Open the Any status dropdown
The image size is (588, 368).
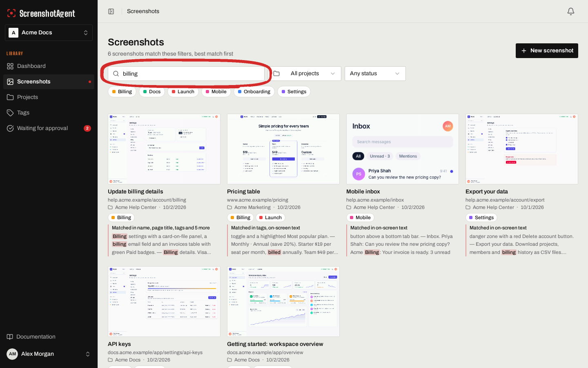[375, 74]
